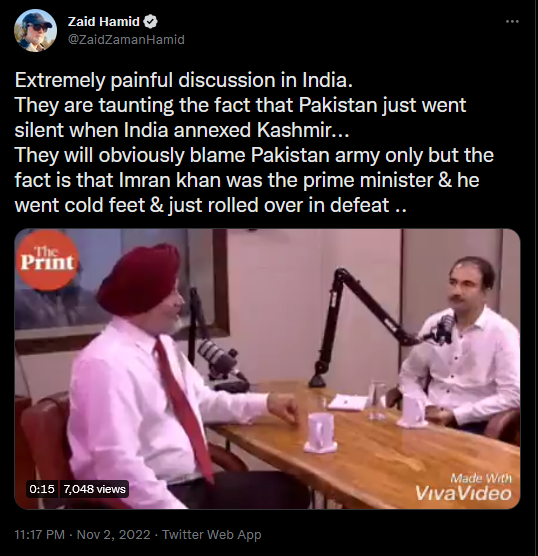Click the Made With VivaVideo watermark
The image size is (538, 556).
(463, 487)
